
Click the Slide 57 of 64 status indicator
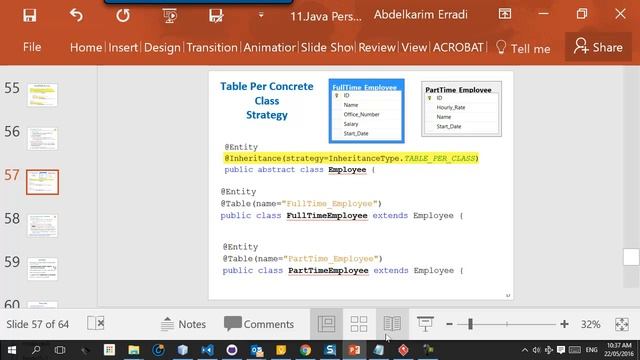pos(38,324)
